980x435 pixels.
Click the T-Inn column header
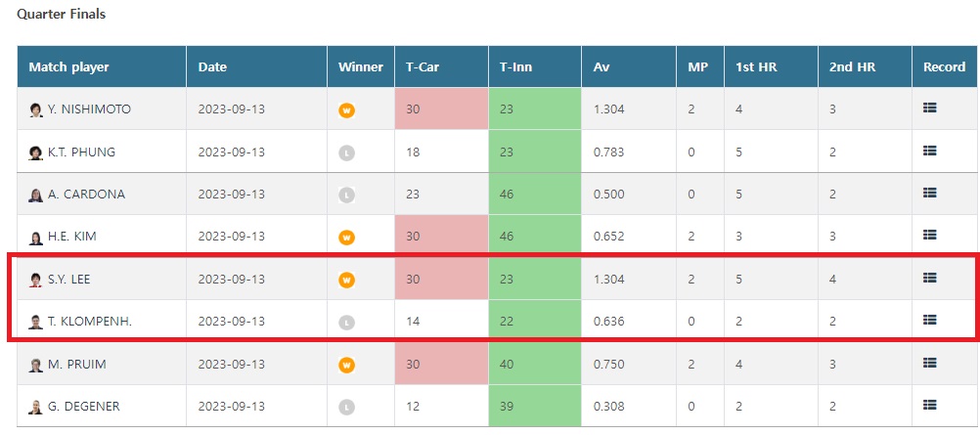(x=515, y=66)
